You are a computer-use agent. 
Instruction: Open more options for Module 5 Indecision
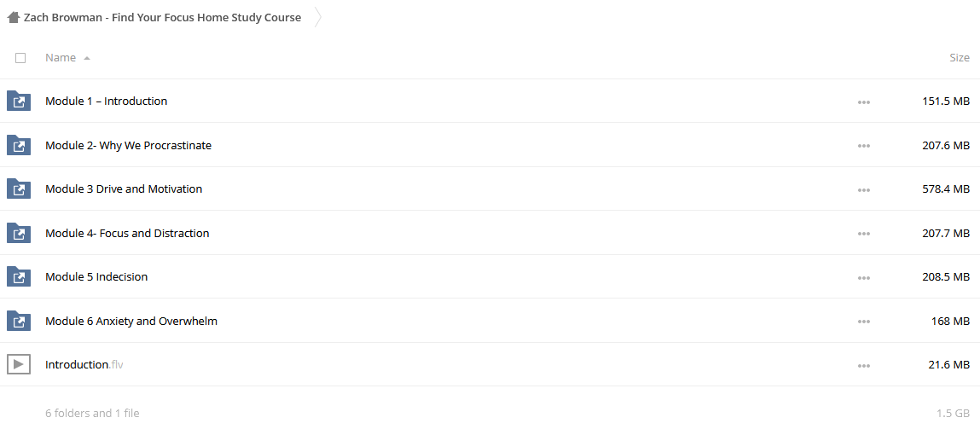point(864,277)
